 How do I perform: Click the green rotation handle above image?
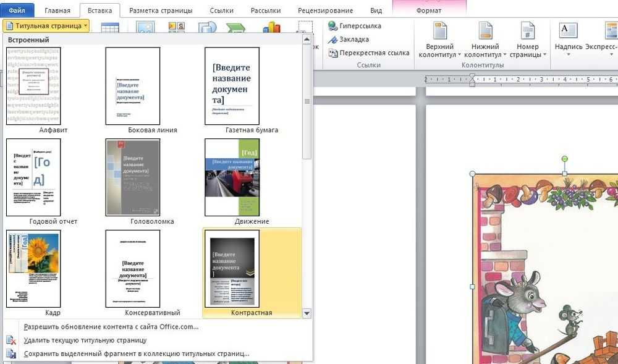(564, 159)
